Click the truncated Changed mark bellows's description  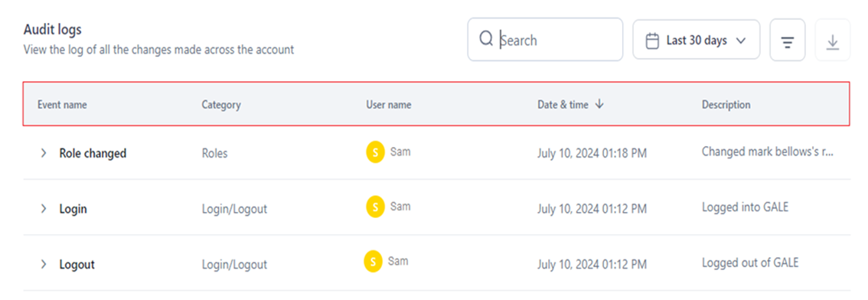[x=768, y=152]
